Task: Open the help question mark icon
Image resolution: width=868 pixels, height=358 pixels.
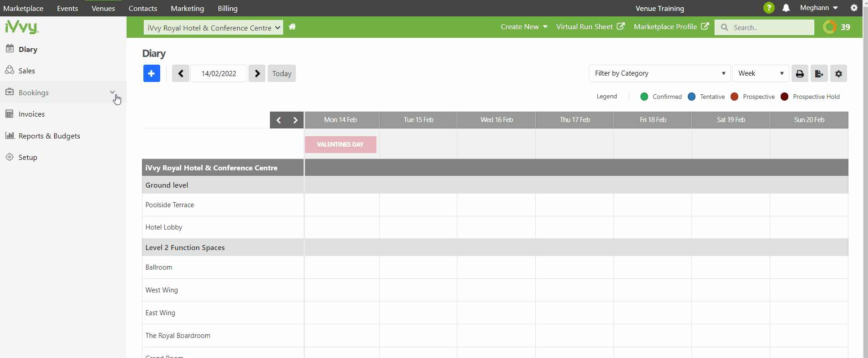Action: 769,8
